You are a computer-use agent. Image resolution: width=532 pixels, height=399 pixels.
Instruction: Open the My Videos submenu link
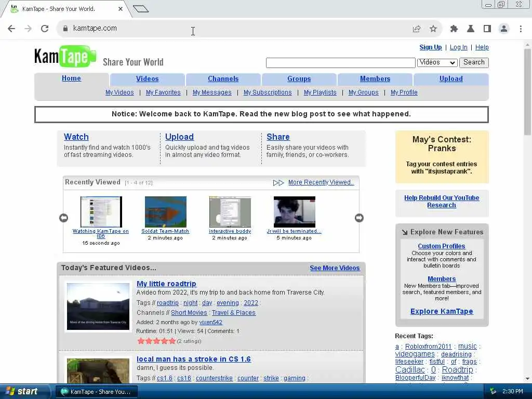point(119,92)
